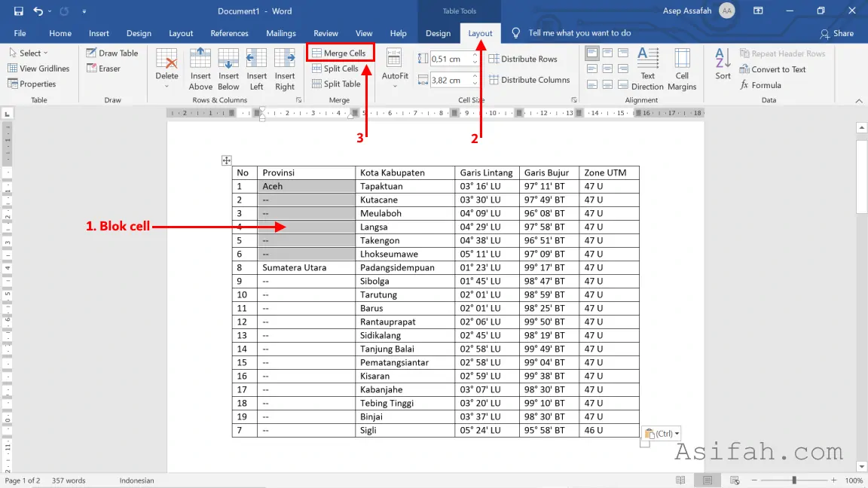Click the Formula button
The image size is (868, 488).
[760, 84]
